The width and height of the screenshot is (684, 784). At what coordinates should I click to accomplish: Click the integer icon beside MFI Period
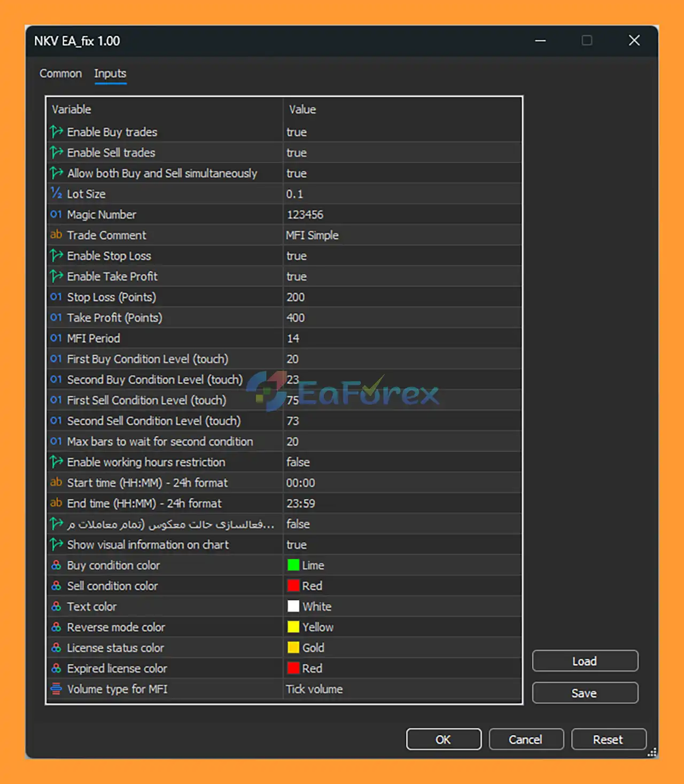[56, 338]
